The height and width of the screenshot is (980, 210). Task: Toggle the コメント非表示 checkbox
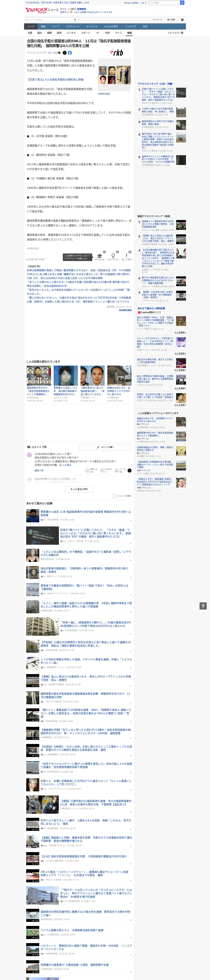click(x=115, y=496)
